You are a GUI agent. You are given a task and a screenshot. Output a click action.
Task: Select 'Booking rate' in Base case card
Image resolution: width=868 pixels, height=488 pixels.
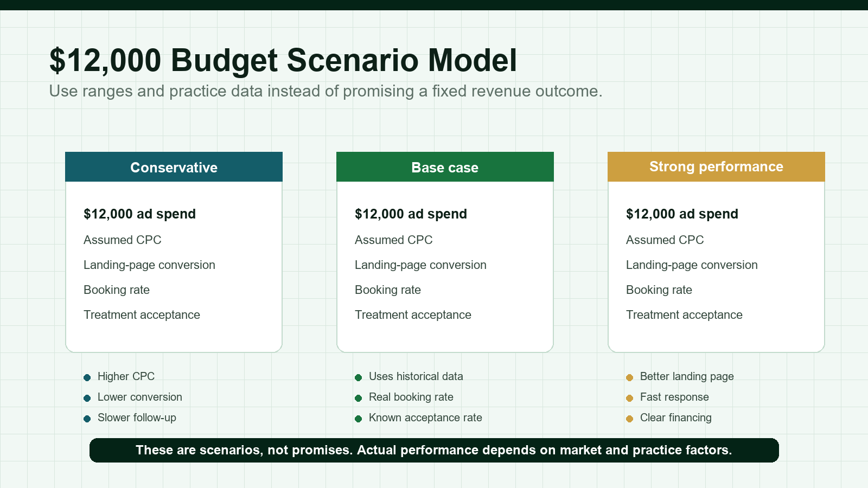pyautogui.click(x=388, y=290)
